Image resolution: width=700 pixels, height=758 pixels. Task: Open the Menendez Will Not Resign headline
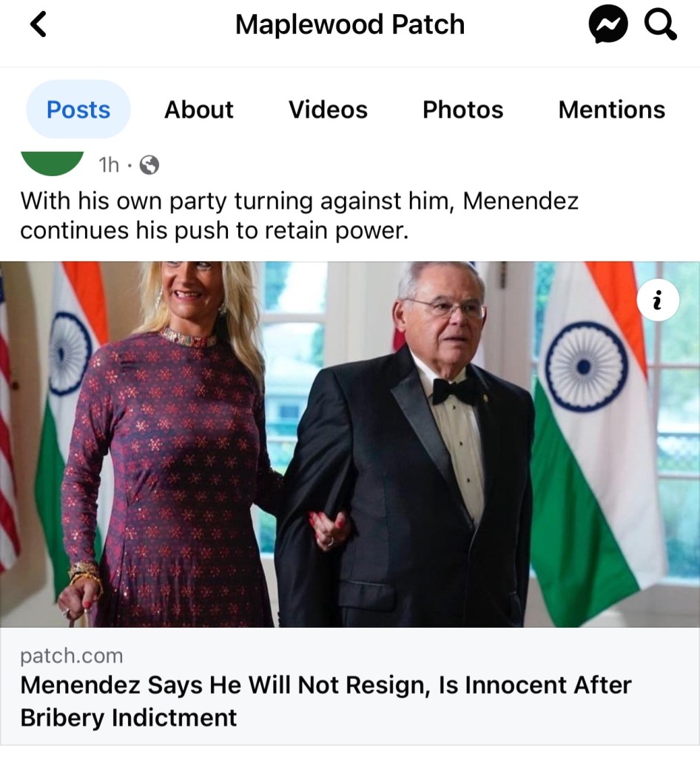coord(326,701)
